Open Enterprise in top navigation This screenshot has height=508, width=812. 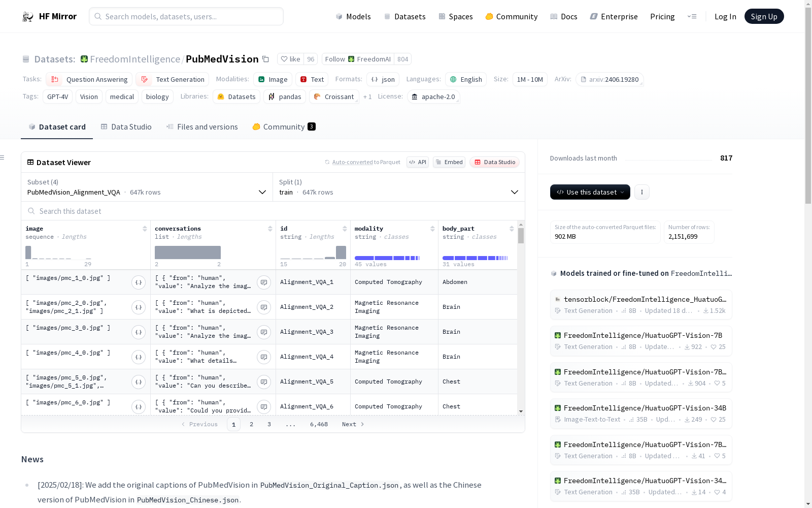pyautogui.click(x=614, y=17)
